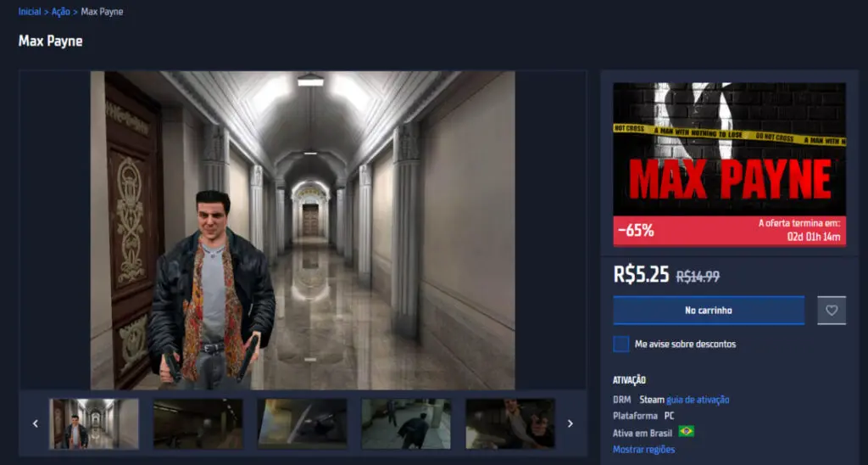Select the fourth thumbnail with running figure
The height and width of the screenshot is (465, 868).
pos(406,423)
